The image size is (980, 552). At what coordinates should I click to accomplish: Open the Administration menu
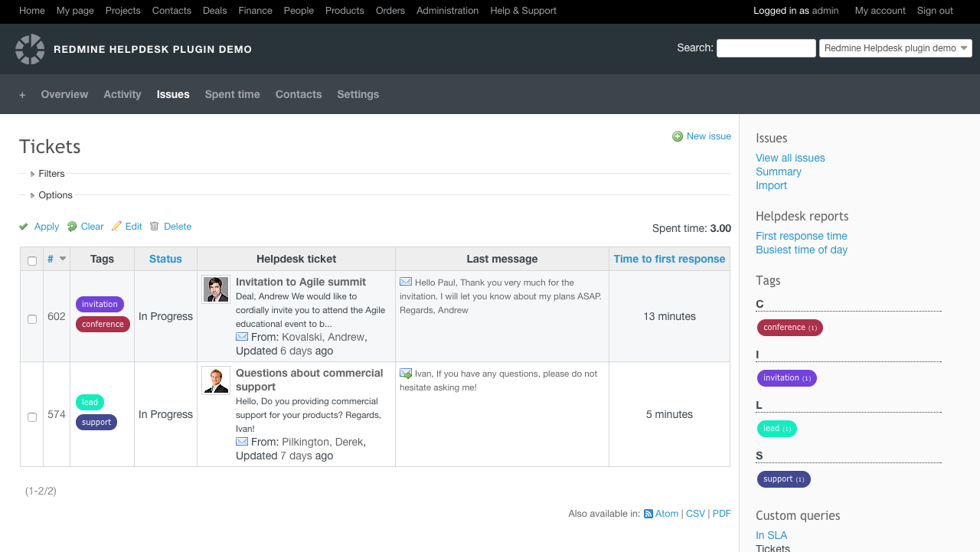pos(447,11)
